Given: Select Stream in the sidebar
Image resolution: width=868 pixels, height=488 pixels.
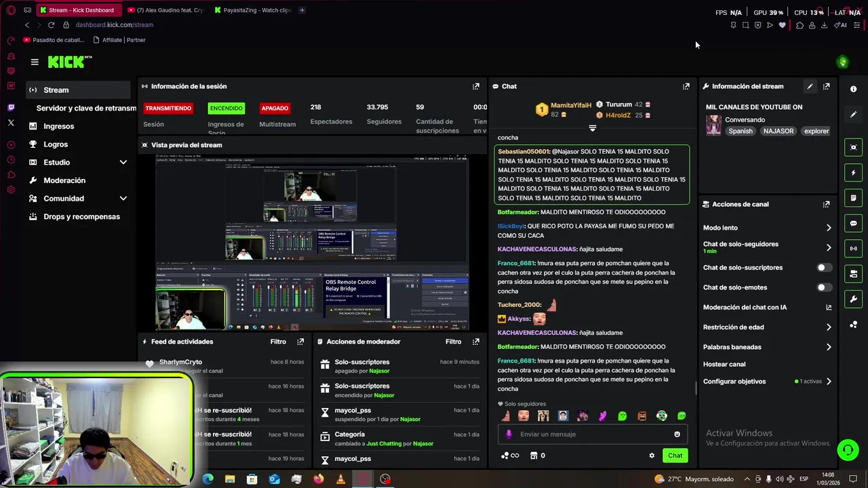Looking at the screenshot, I should point(79,90).
